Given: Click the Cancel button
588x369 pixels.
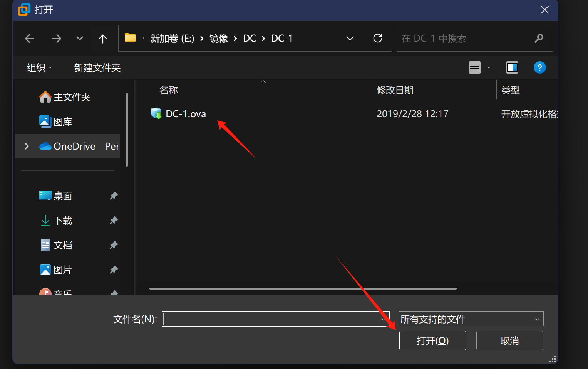Looking at the screenshot, I should point(509,340).
